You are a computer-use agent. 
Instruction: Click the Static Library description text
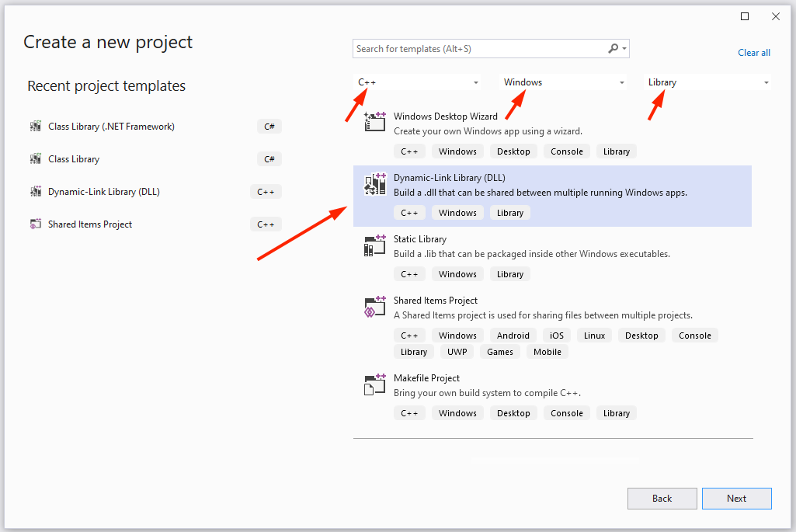click(x=531, y=254)
